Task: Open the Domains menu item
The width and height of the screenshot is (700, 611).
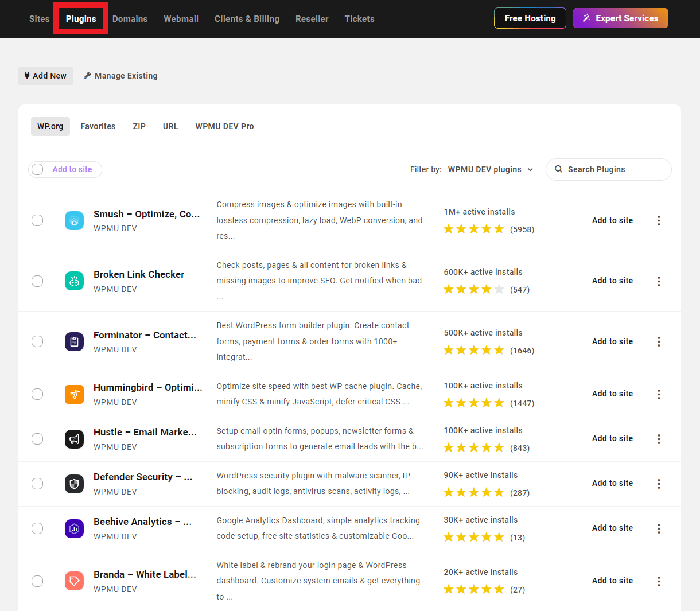Action: point(130,19)
